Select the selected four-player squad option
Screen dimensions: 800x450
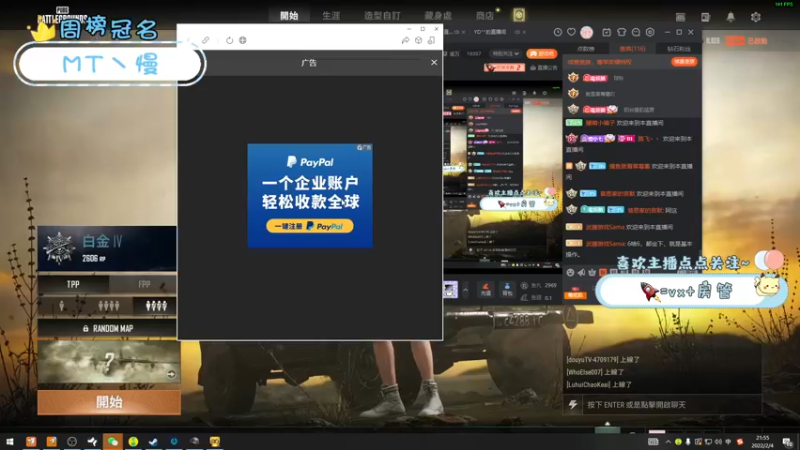(156, 306)
